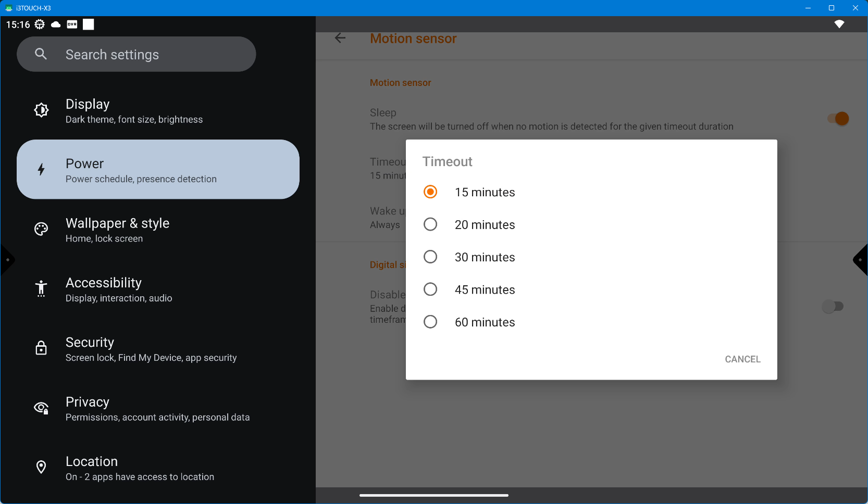
Task: Click the Display brightness icon
Action: (41, 110)
